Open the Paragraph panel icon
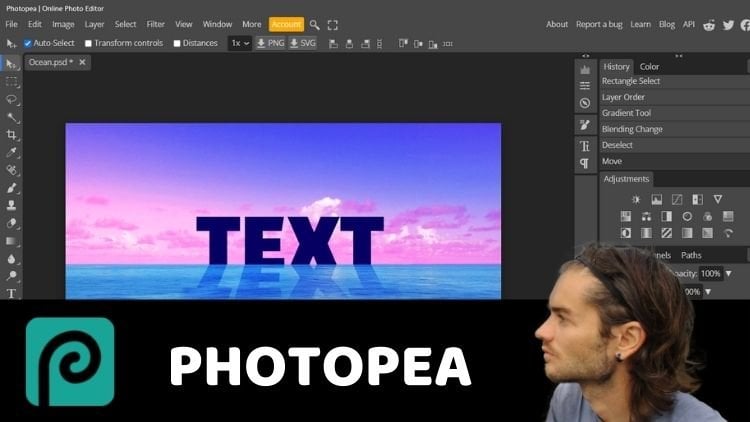 585,164
